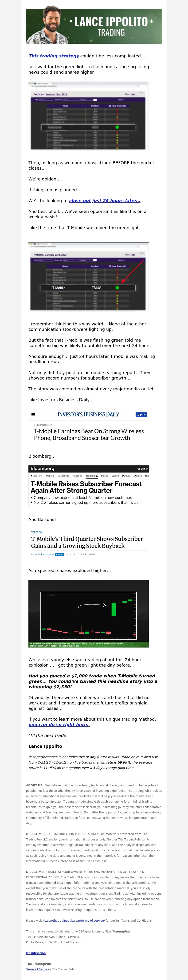Follow the 'close out just 24 hours later' link
The width and height of the screenshot is (188, 980).
pos(104,201)
